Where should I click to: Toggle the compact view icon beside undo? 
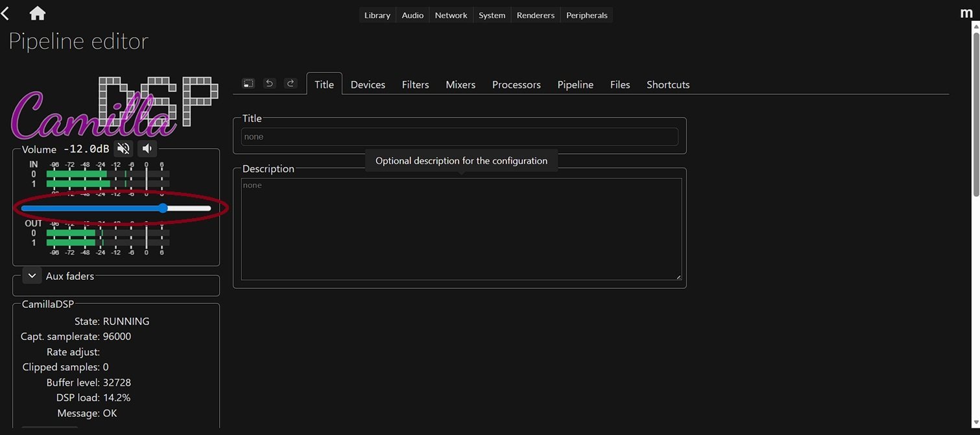(x=248, y=84)
